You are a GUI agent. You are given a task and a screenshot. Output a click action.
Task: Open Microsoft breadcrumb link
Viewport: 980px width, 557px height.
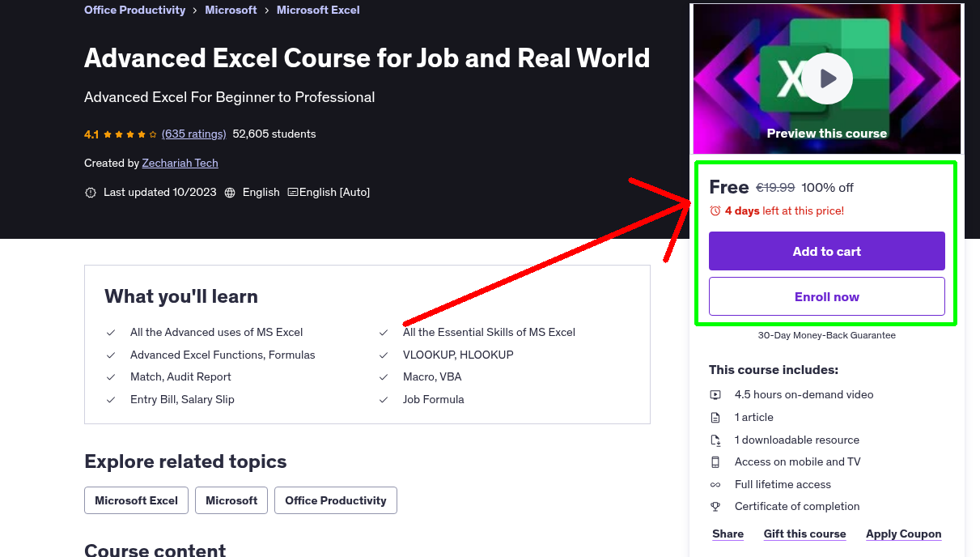231,10
